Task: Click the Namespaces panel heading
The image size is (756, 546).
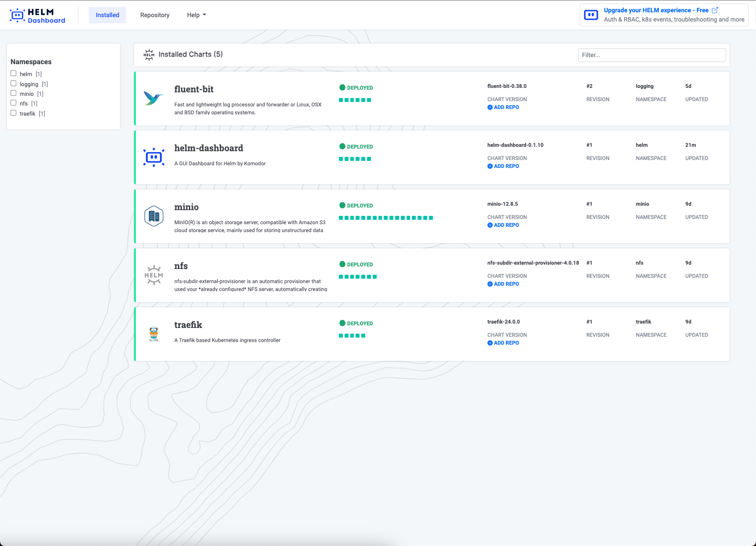Action: [31, 62]
